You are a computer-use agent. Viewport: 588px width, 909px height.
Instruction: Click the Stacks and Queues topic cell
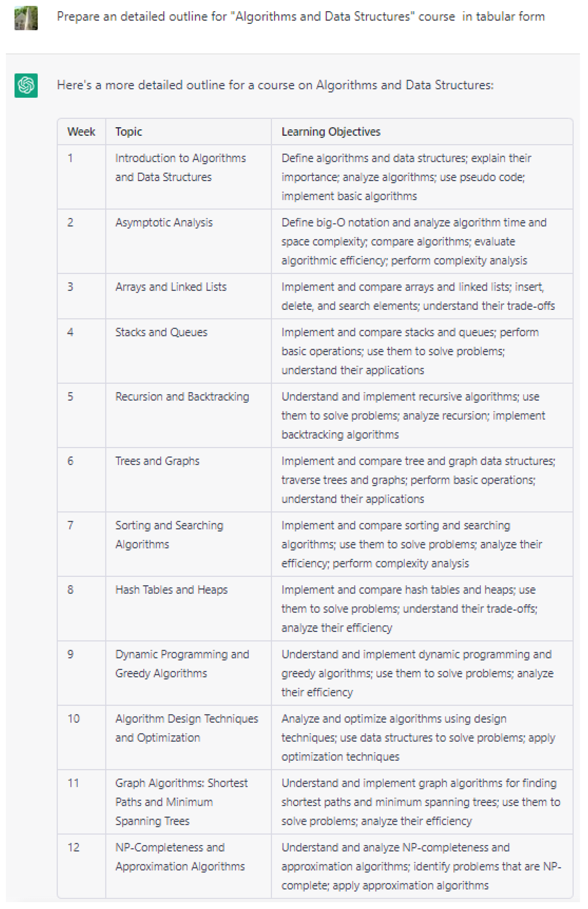pos(161,332)
